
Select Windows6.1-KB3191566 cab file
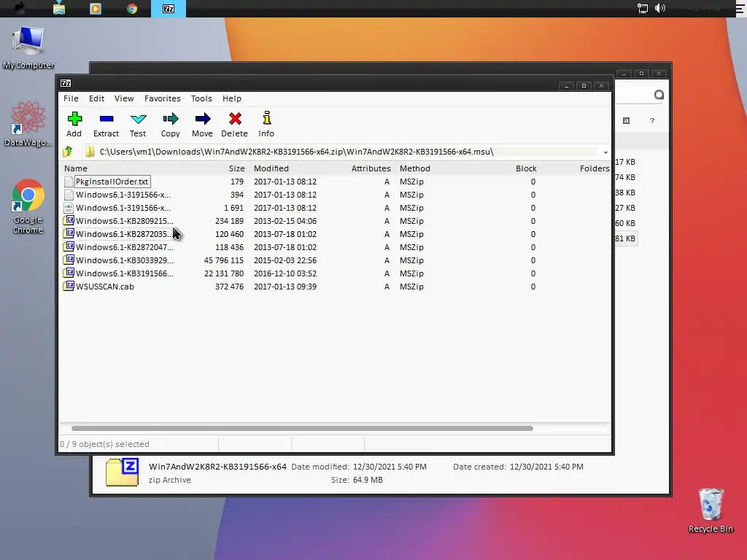pos(124,273)
